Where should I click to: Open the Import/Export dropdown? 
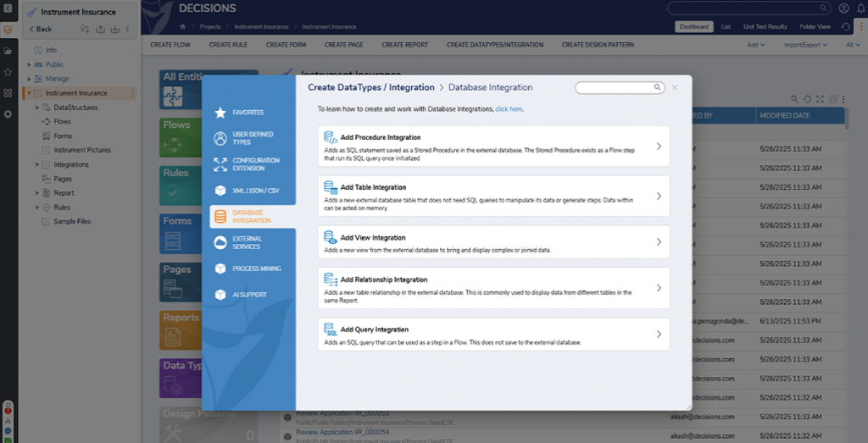click(x=805, y=45)
